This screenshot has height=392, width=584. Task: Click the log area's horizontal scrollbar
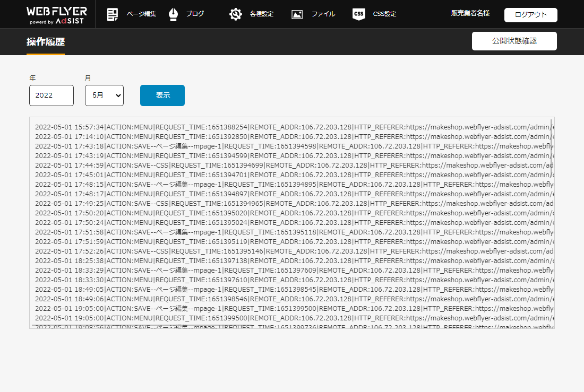click(159, 326)
